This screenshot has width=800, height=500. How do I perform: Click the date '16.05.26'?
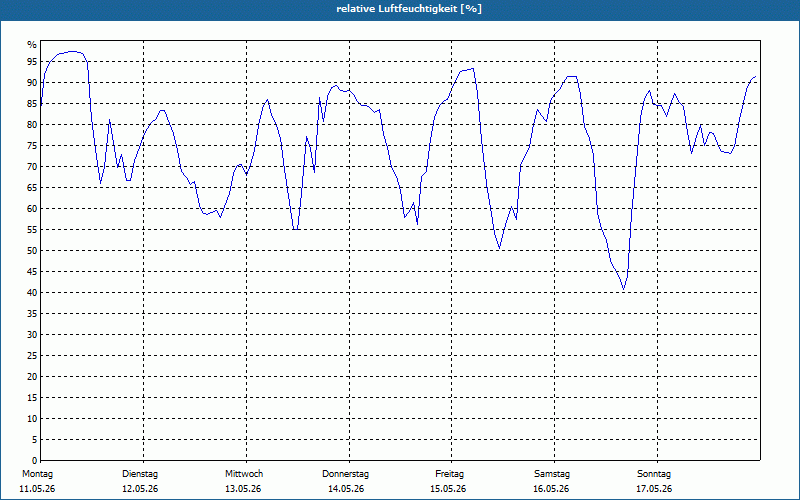coord(551,489)
